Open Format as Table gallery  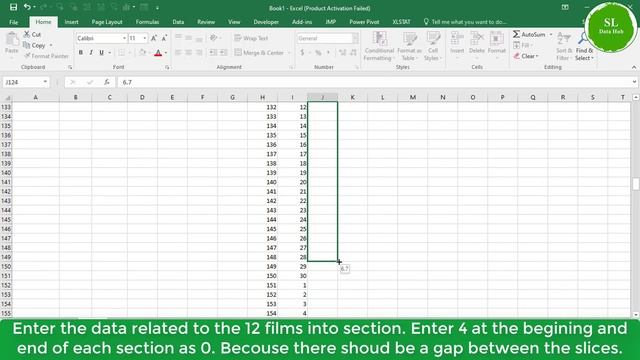click(409, 46)
